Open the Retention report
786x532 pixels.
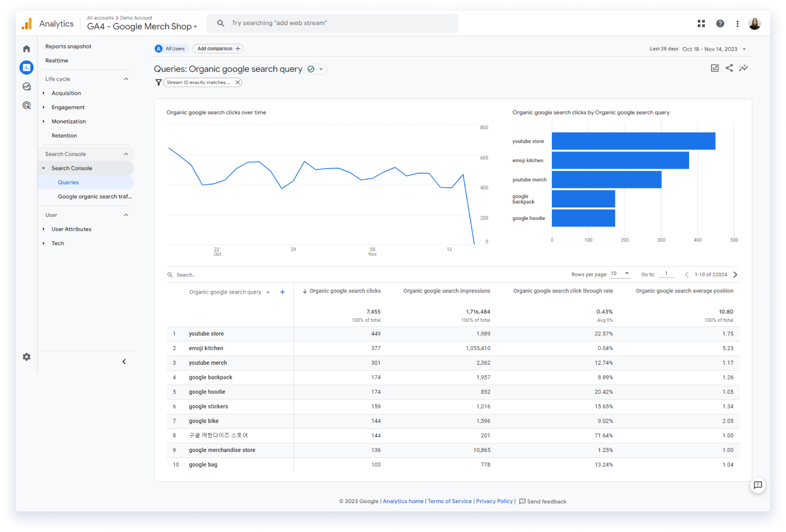tap(64, 136)
